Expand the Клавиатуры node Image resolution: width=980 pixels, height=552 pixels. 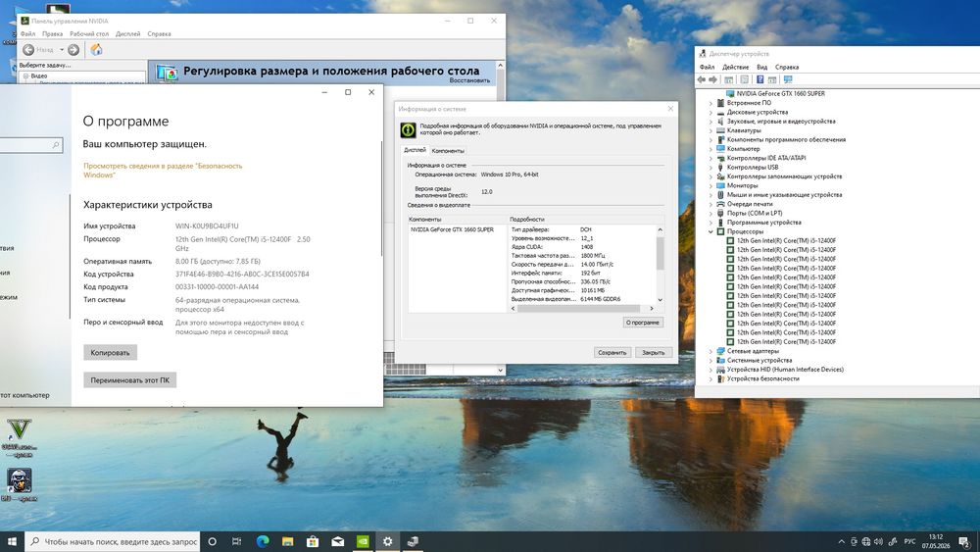710,130
